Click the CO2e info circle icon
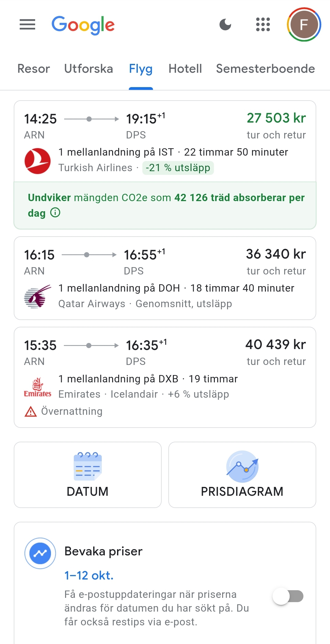 [x=55, y=212]
